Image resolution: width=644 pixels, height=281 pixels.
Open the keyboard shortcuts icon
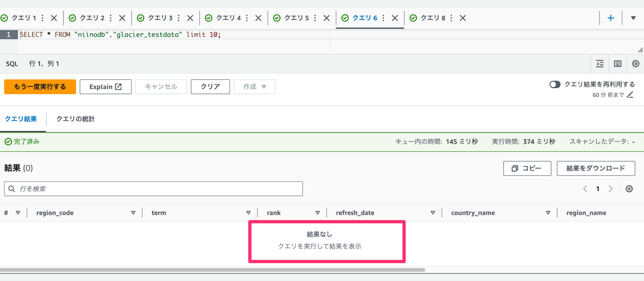pyautogui.click(x=618, y=64)
